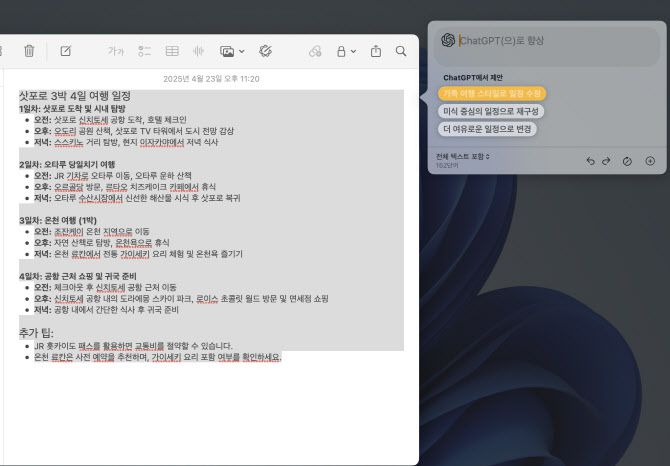Click the line 체크아웃 후 신치토세 공항 근처 이동
Screen dimensions: 670x466
[105, 287]
